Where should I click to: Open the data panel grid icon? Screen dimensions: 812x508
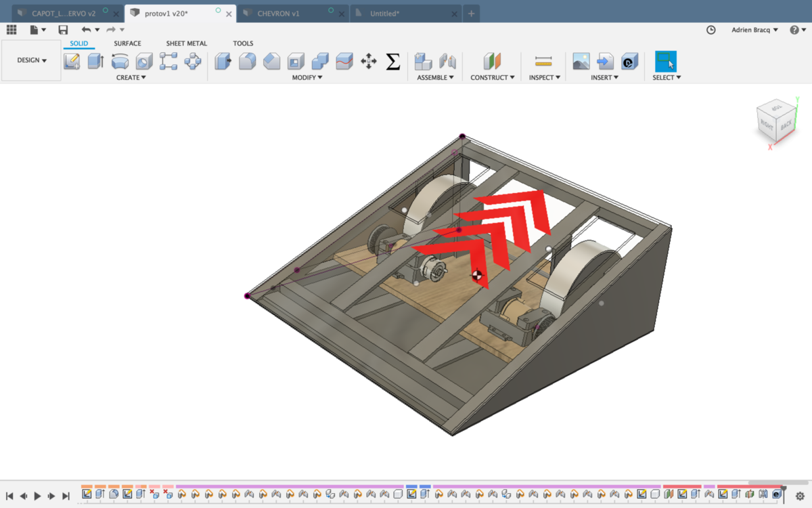(12, 30)
